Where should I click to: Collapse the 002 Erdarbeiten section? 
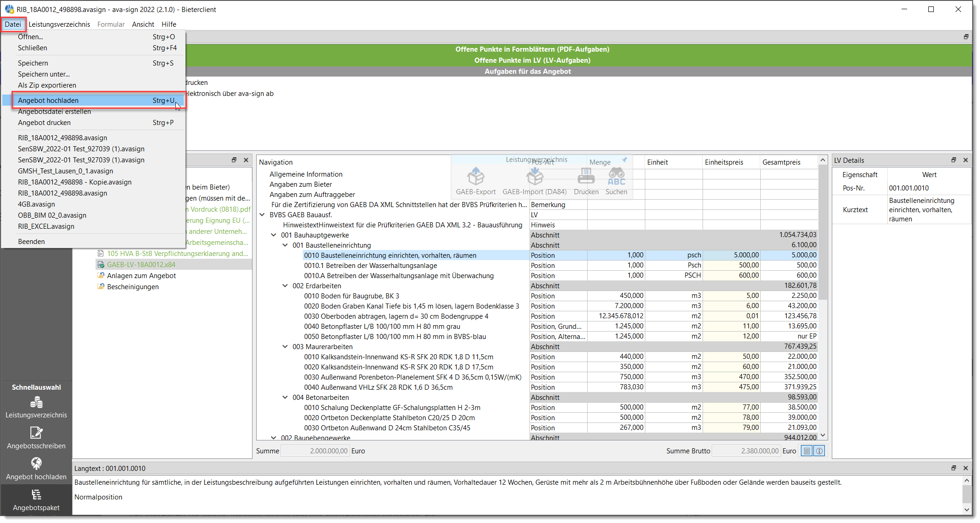coord(285,286)
